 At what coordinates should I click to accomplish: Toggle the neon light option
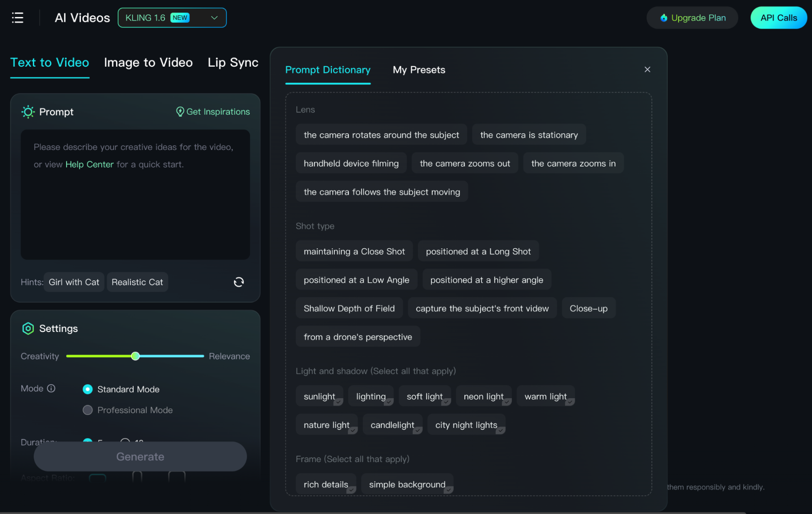483,396
